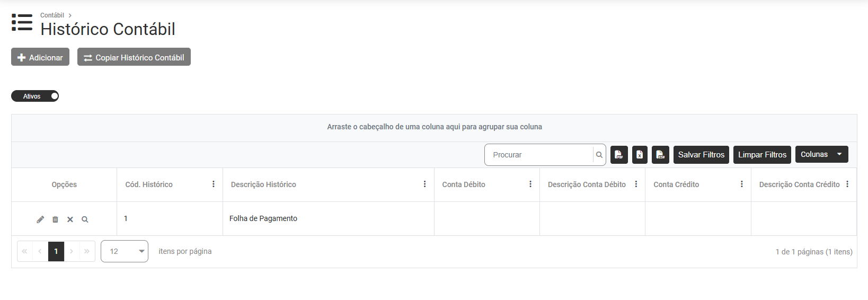Open the Colunas dropdown
This screenshot has width=868, height=300.
[821, 154]
